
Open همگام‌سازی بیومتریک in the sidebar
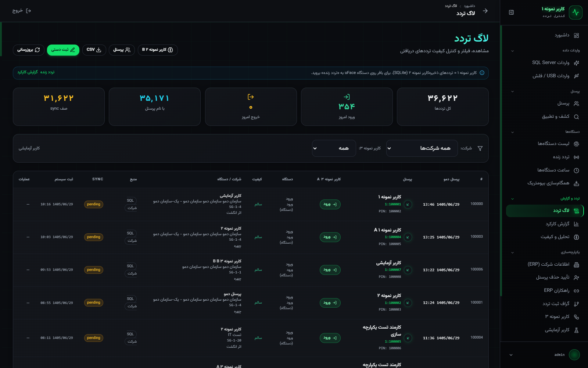click(545, 183)
